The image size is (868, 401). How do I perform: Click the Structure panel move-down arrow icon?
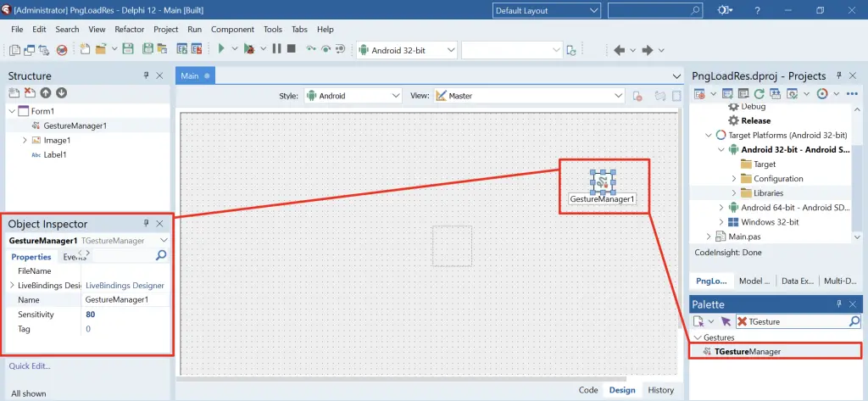(x=61, y=93)
